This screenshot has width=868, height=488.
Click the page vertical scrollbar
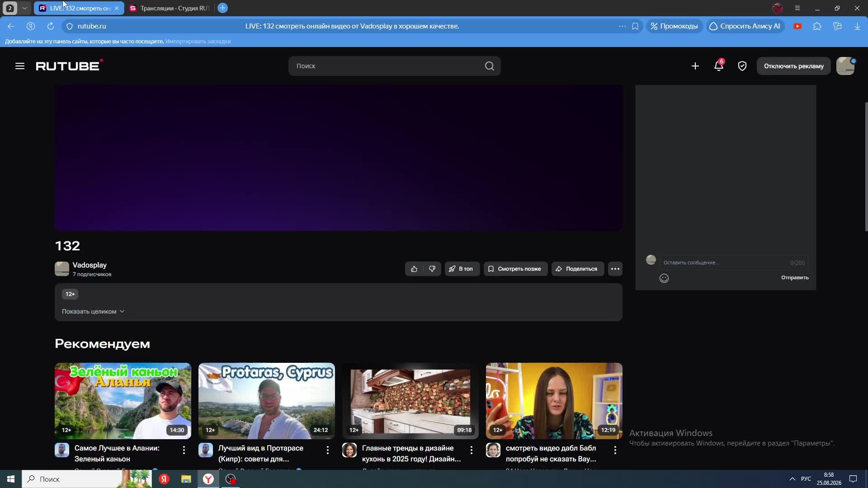click(x=866, y=167)
